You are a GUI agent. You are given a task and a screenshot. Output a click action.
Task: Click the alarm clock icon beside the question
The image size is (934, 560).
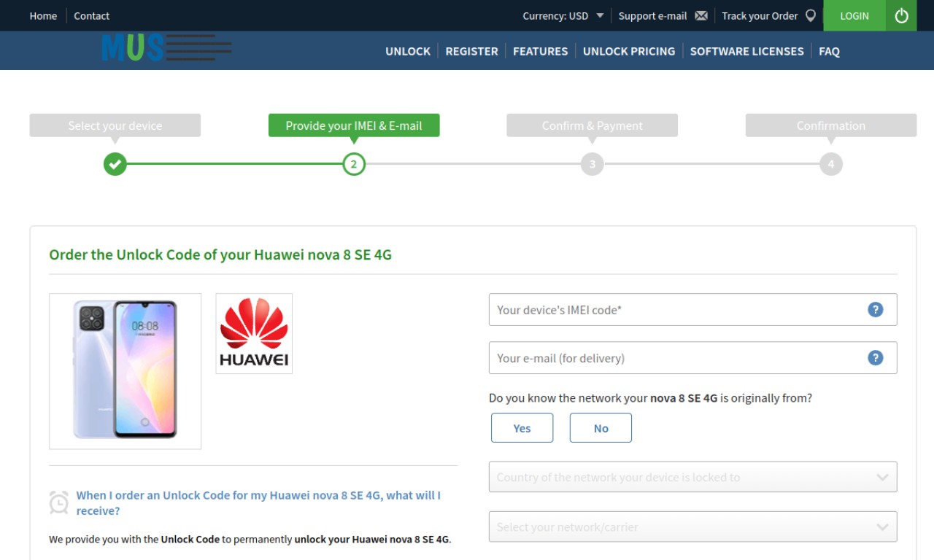(x=59, y=502)
